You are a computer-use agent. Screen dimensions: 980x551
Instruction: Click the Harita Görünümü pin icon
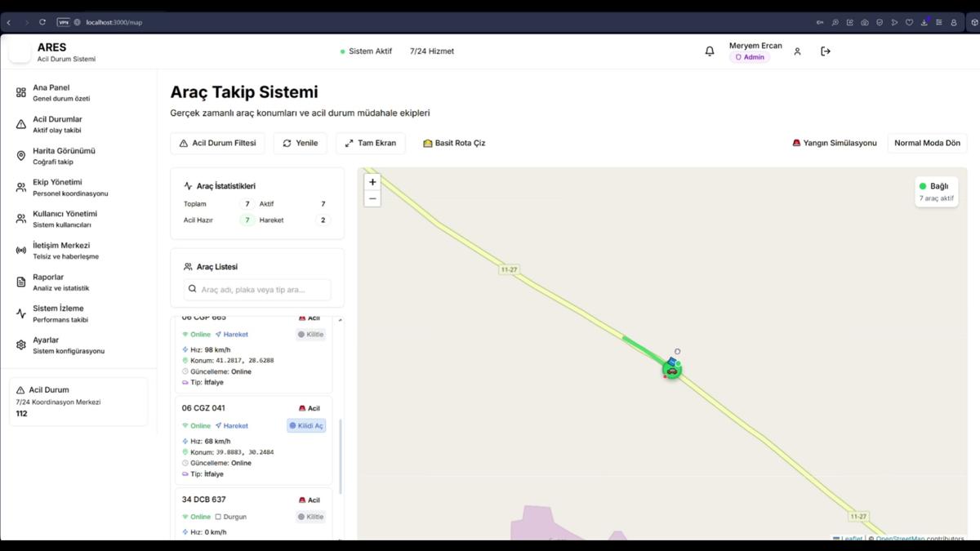21,155
